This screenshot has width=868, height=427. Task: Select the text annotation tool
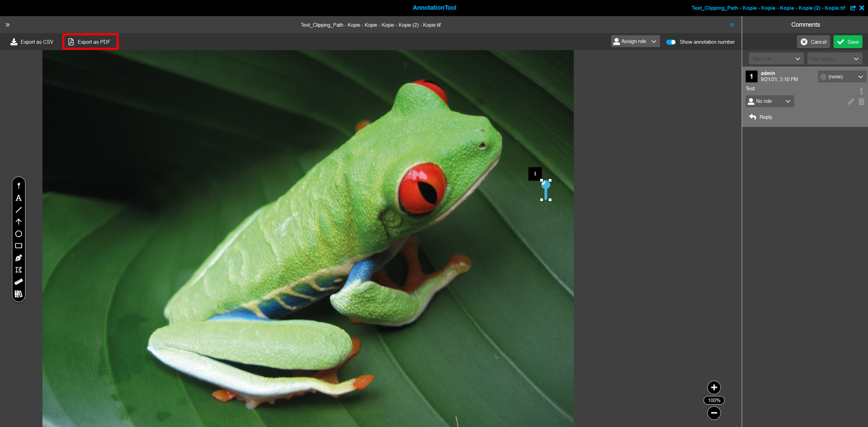click(18, 198)
